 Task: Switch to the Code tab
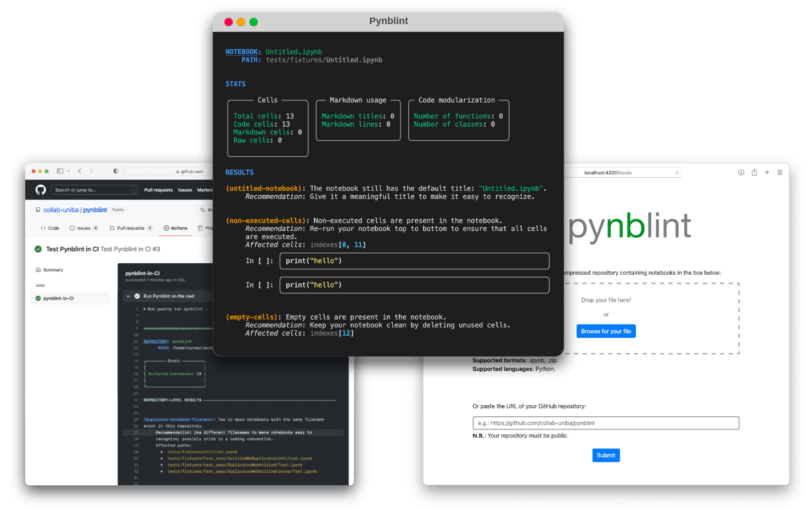point(50,228)
